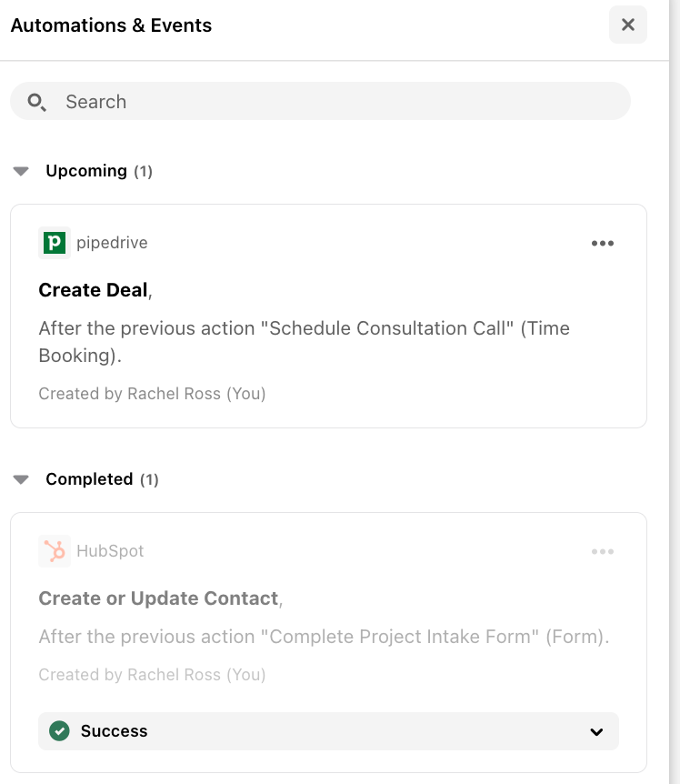The height and width of the screenshot is (784, 680).
Task: Click the pipedrive app name label
Action: click(112, 243)
